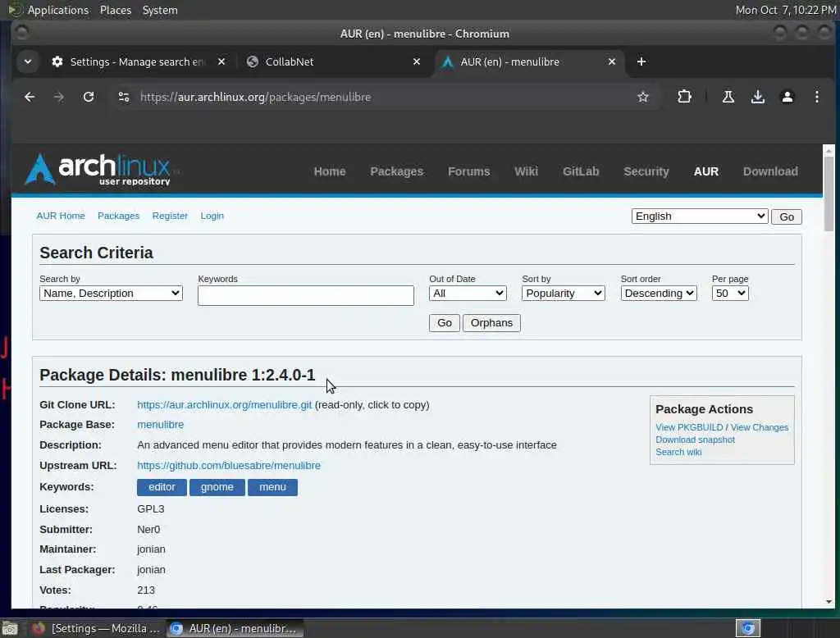This screenshot has width=840, height=638.
Task: Open a new tab with plus icon
Action: tap(641, 62)
